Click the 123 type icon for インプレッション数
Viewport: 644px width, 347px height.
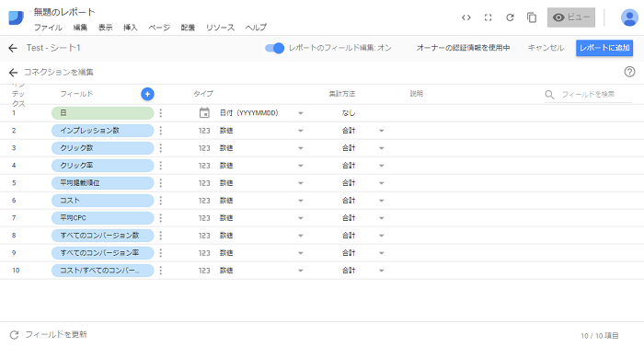tap(204, 131)
